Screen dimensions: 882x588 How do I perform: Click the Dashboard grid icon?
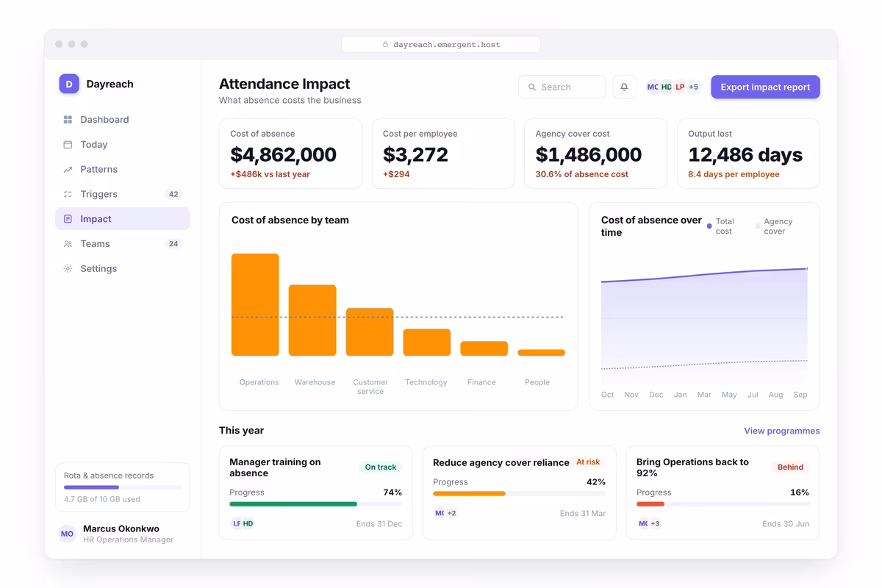pos(68,120)
